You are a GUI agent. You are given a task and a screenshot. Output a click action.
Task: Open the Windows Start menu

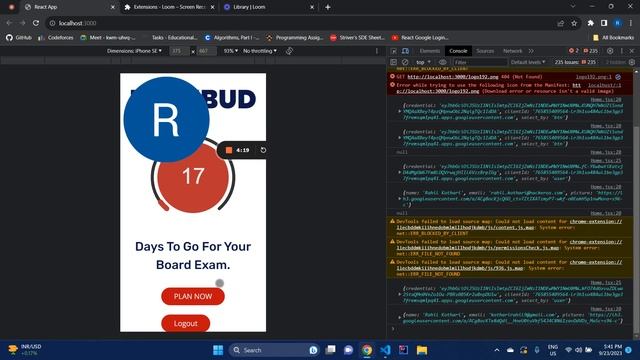218,350
